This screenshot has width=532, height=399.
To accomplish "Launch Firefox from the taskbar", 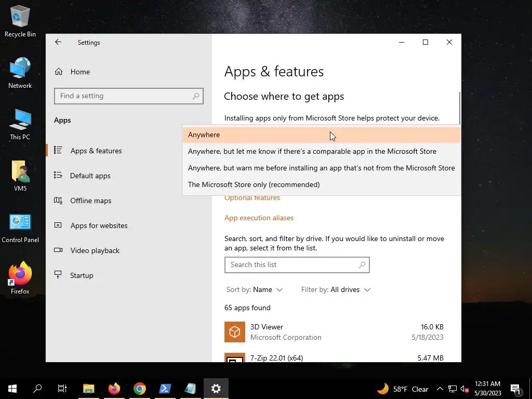I will coord(114,389).
